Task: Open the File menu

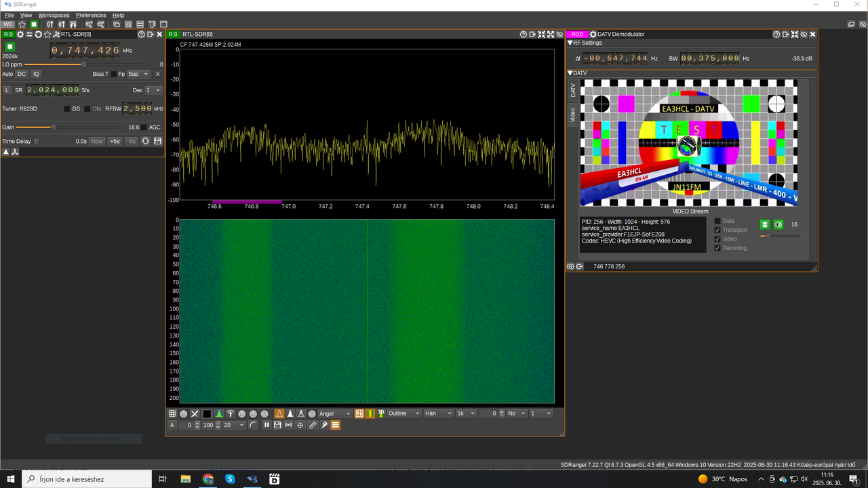Action: 9,15
